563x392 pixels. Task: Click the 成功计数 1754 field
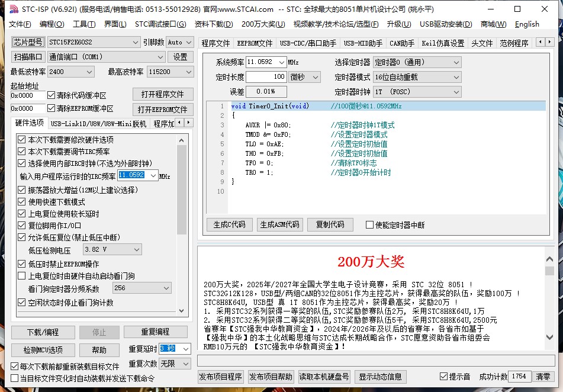click(519, 376)
